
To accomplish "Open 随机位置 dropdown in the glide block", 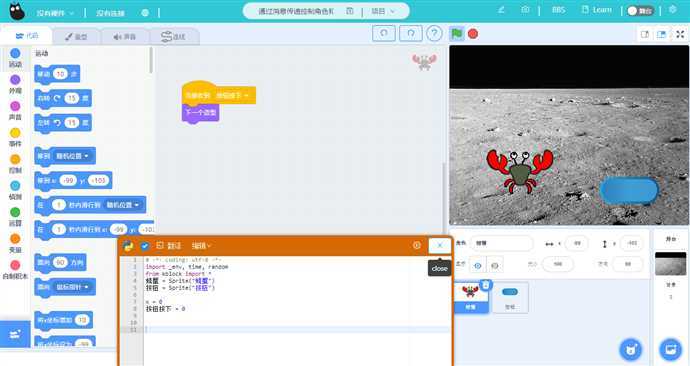I will click(122, 205).
